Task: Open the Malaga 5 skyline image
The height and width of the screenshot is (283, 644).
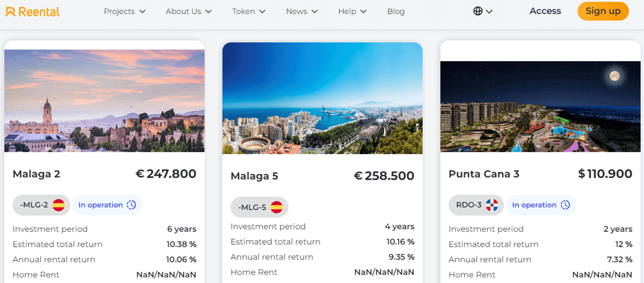Action: 322,98
